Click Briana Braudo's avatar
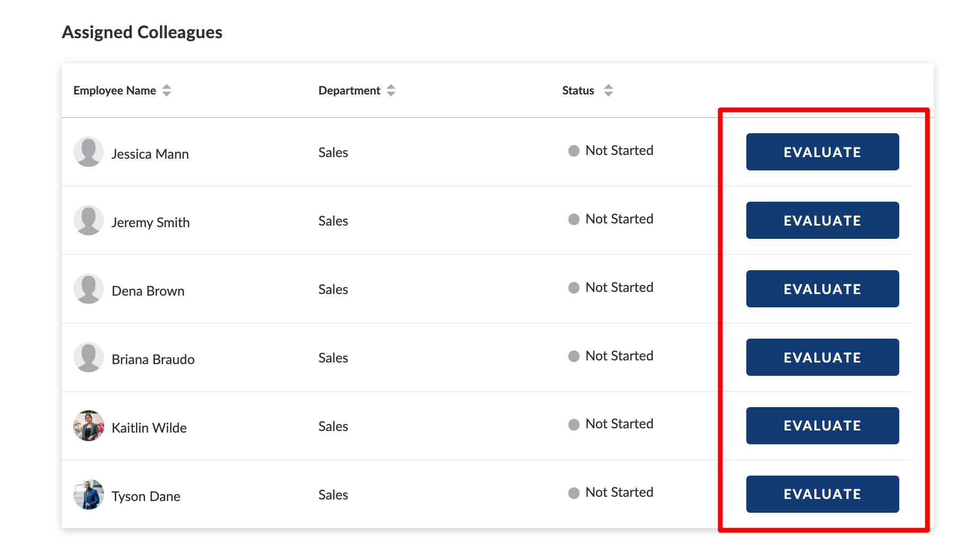 (89, 357)
